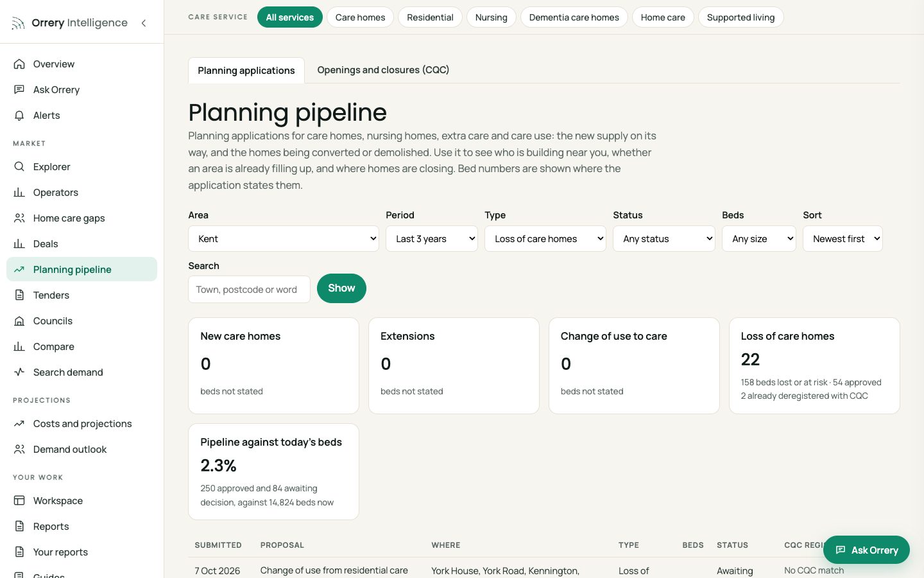Open the Period dropdown showing Last 3 years

pos(432,239)
